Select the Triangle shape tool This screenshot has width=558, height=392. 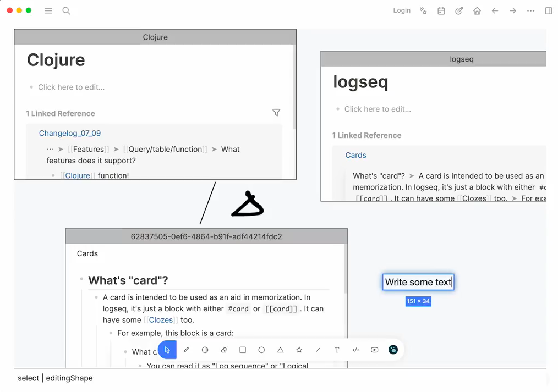click(281, 350)
